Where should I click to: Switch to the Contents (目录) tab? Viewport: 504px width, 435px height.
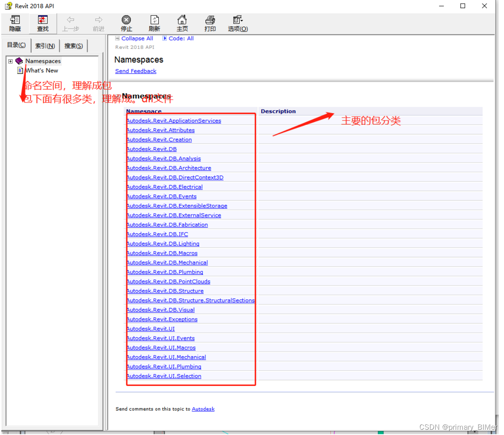click(16, 45)
